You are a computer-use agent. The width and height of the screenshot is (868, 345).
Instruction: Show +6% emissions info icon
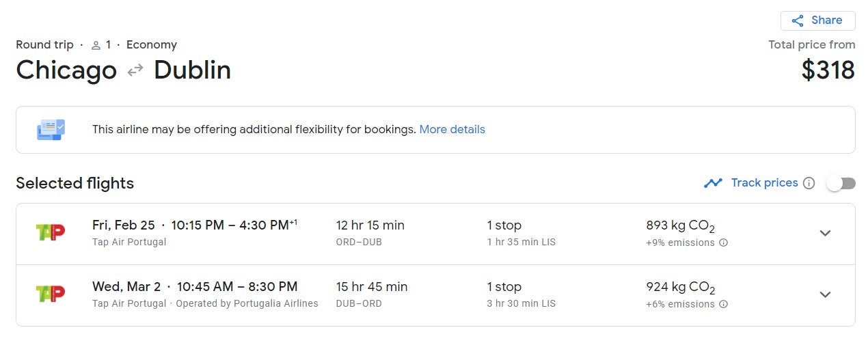(724, 304)
